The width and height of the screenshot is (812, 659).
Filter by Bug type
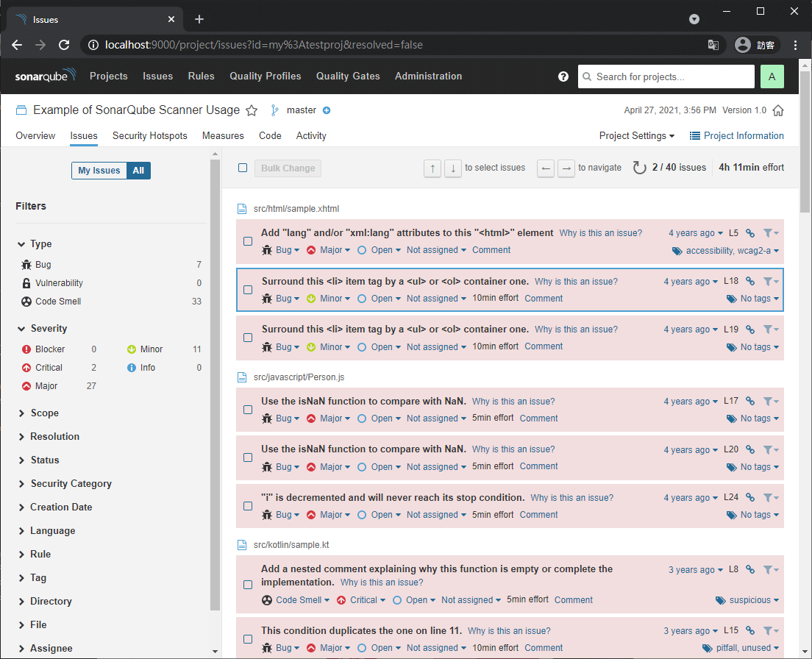111,265
